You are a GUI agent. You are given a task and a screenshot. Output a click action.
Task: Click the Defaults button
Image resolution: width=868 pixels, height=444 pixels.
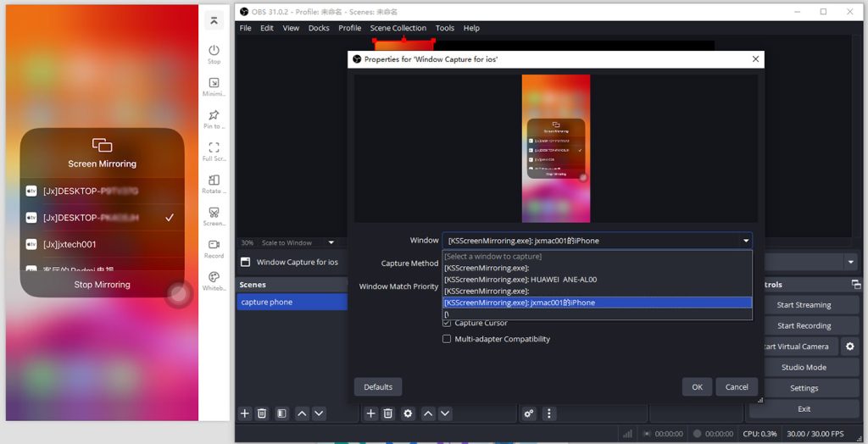tap(378, 387)
